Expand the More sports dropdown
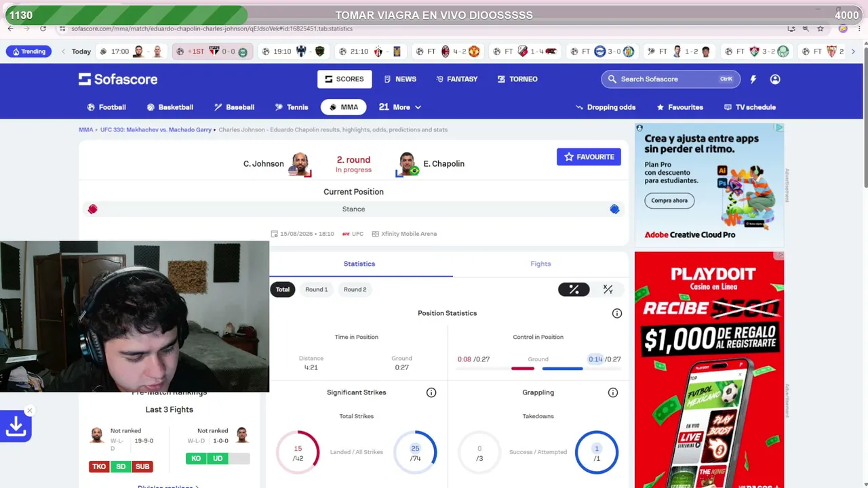 click(400, 107)
